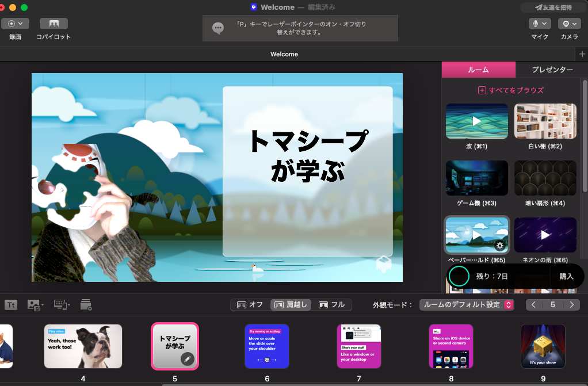Set presenter mode to オフ
Viewport: 588px width, 386px height.
250,304
